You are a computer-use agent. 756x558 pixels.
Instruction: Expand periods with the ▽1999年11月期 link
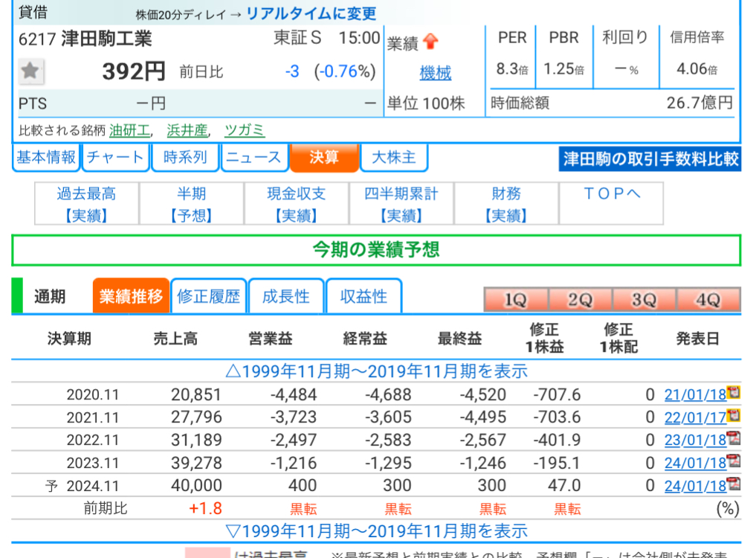pos(377,531)
